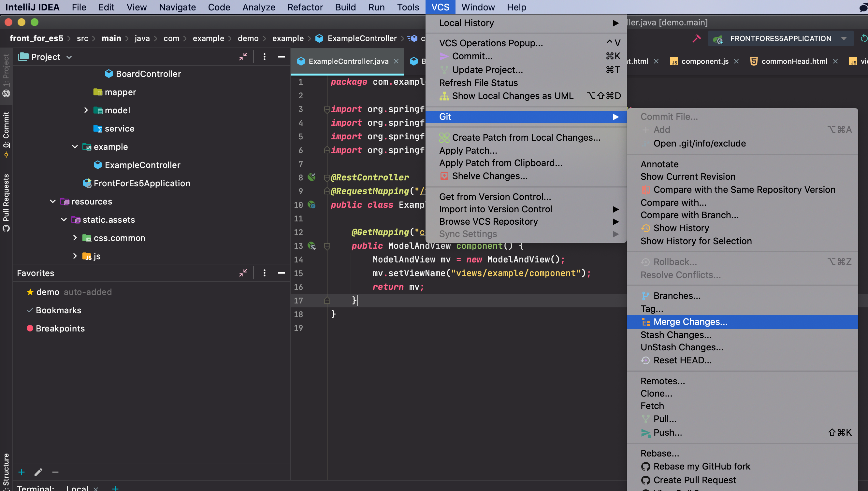Open the Window menu

pos(478,7)
